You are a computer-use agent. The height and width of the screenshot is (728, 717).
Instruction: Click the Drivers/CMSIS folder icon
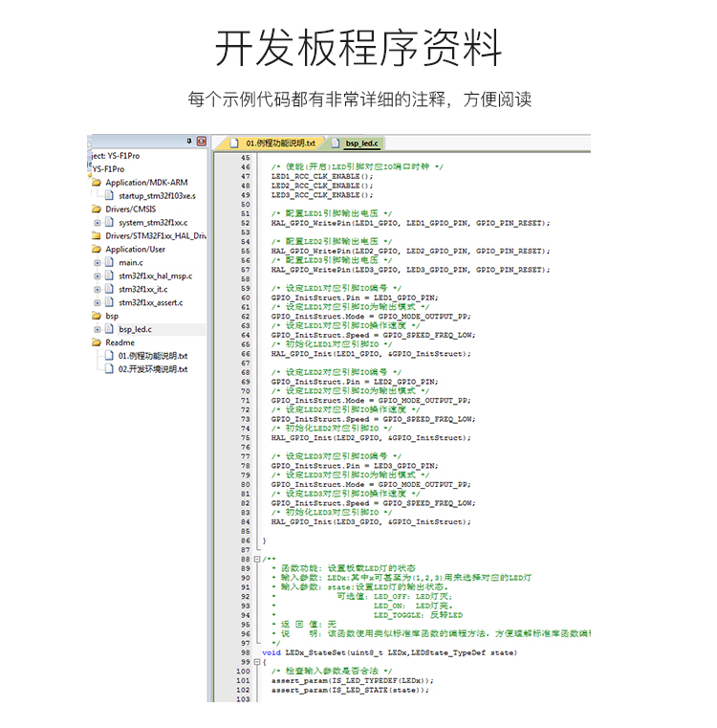(97, 209)
